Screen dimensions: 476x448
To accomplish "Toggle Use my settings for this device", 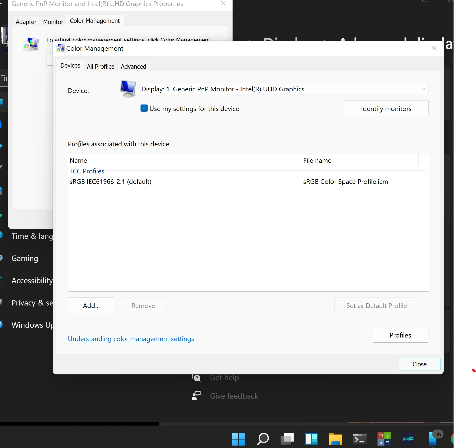I will (x=144, y=108).
